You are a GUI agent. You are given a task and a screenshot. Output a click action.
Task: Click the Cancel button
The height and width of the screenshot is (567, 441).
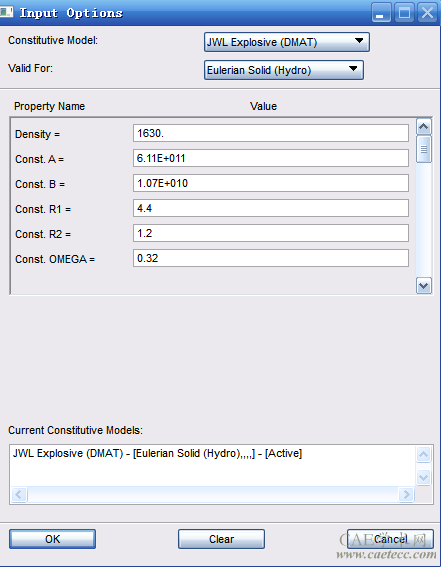coord(390,539)
